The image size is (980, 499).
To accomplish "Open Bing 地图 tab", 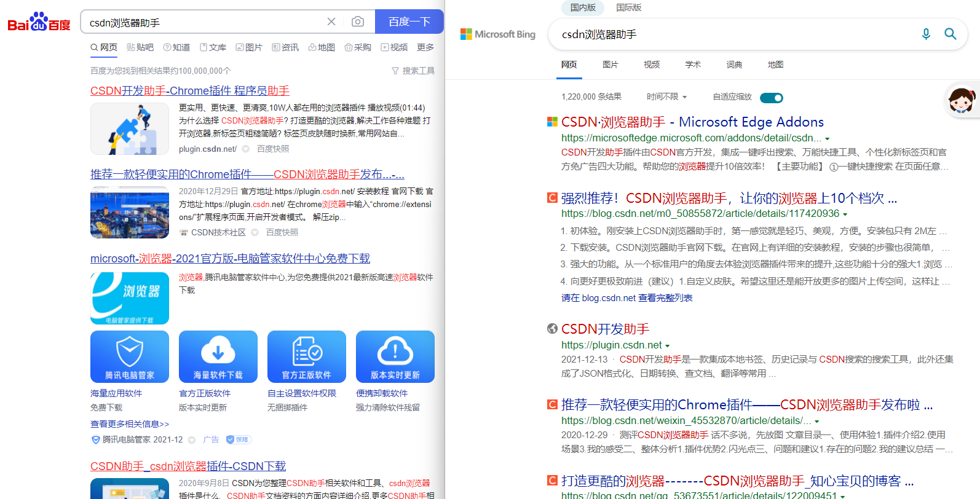I will tap(775, 65).
